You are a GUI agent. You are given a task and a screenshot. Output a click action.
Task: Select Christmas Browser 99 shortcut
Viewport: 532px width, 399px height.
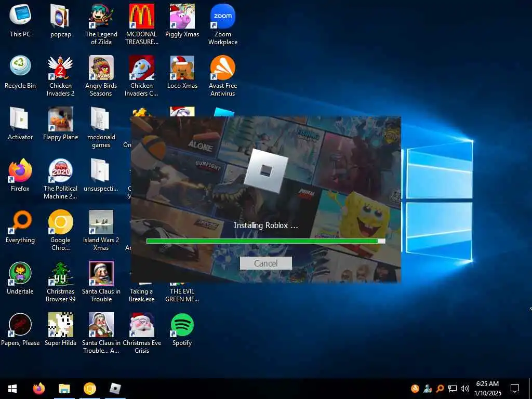pos(60,282)
